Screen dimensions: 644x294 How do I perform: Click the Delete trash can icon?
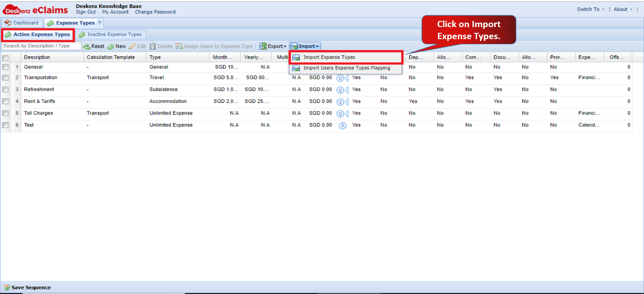(x=152, y=47)
